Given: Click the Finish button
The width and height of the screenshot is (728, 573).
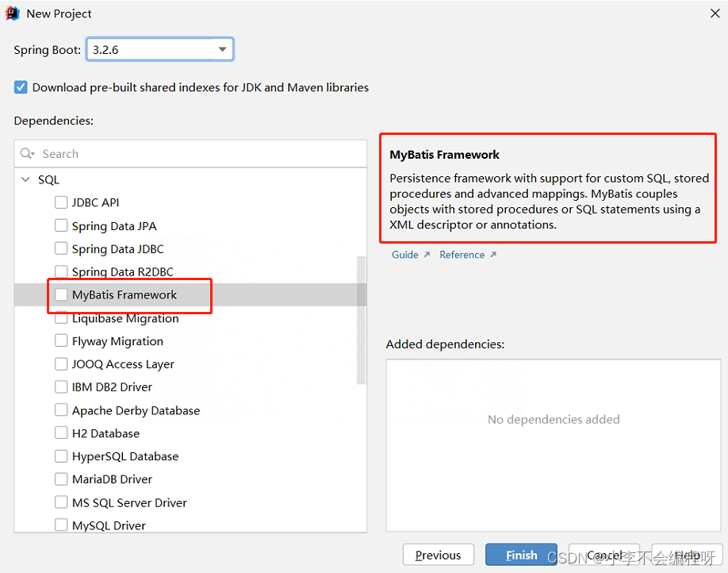Looking at the screenshot, I should coord(521,555).
